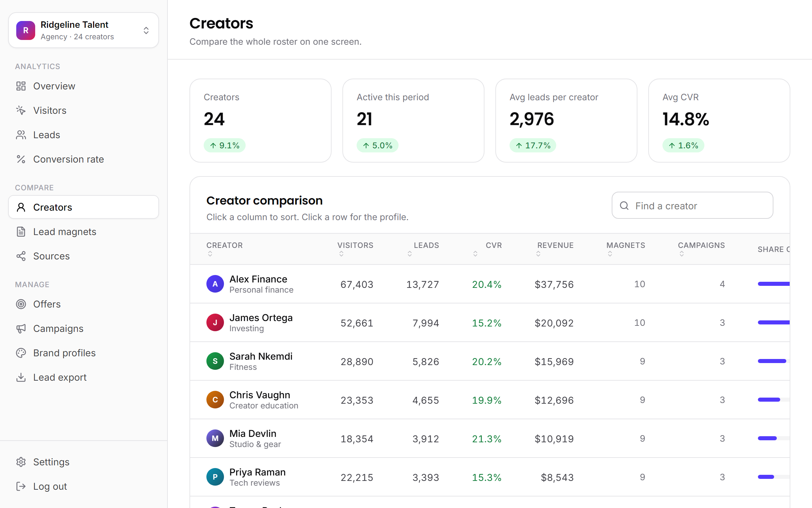Open the Campaigns page
812x508 pixels.
coord(84,329)
